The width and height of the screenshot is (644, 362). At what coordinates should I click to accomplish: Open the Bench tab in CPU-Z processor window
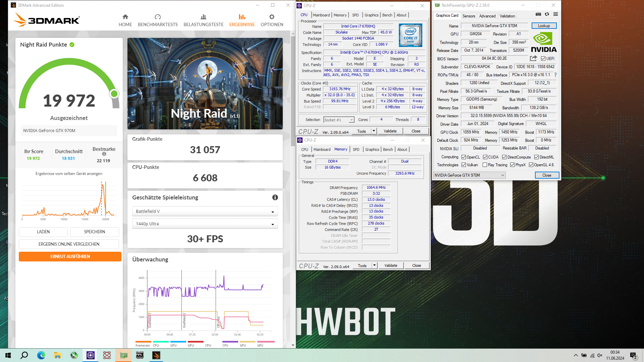tap(387, 15)
